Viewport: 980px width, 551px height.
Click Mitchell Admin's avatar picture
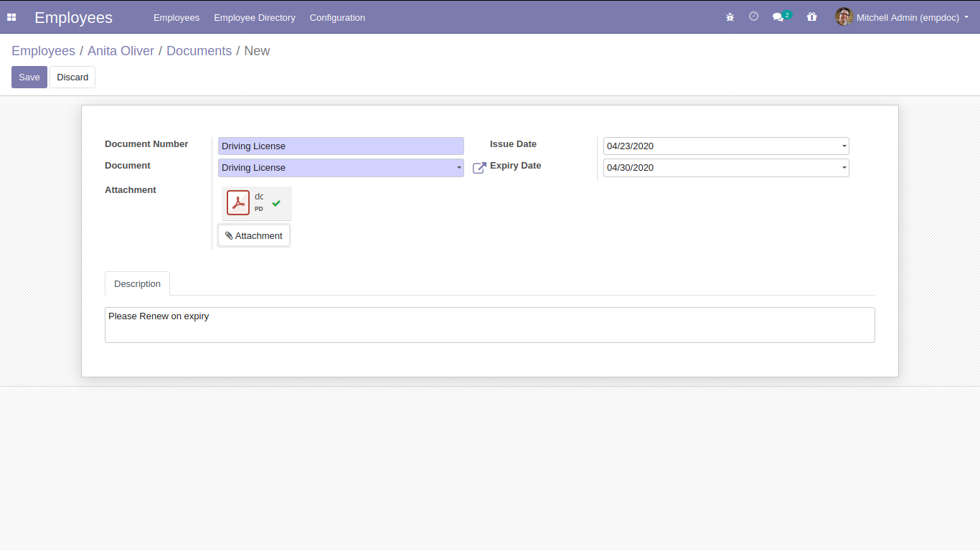click(844, 17)
